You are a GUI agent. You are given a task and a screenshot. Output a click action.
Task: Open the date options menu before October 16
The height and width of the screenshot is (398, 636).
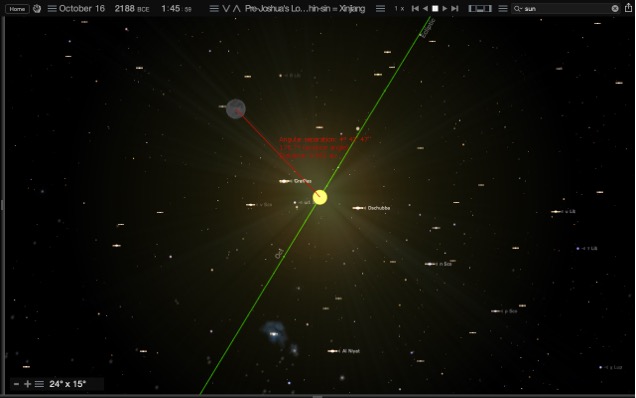click(52, 9)
